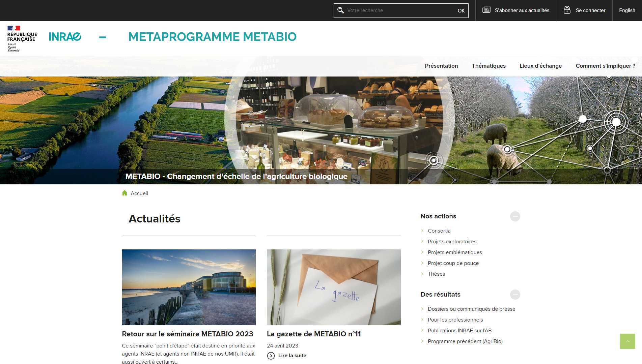Switch site language to English

pyautogui.click(x=627, y=10)
